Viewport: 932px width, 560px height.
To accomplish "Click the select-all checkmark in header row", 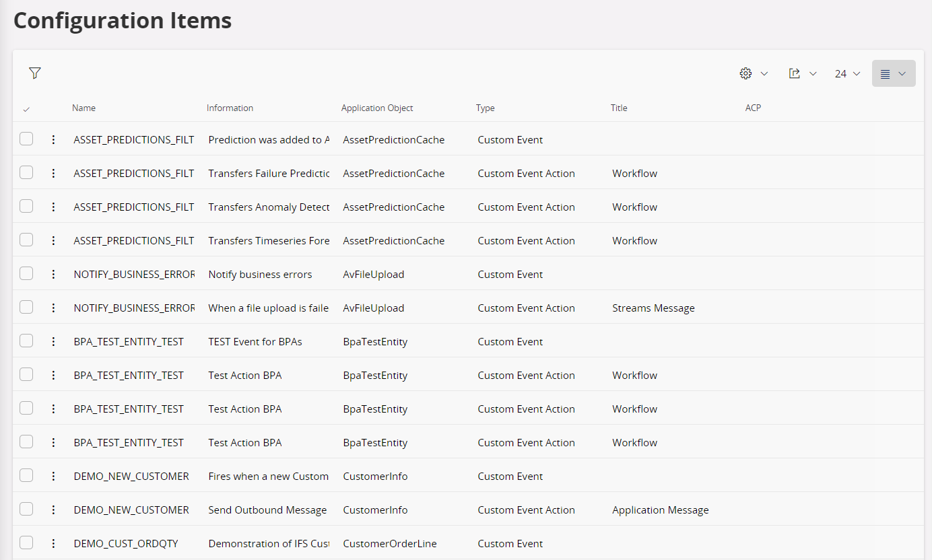I will tap(26, 108).
